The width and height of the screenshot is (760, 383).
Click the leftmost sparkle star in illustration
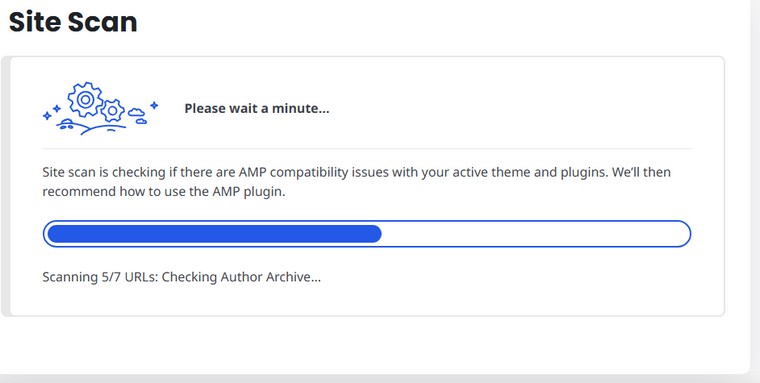coord(47,116)
